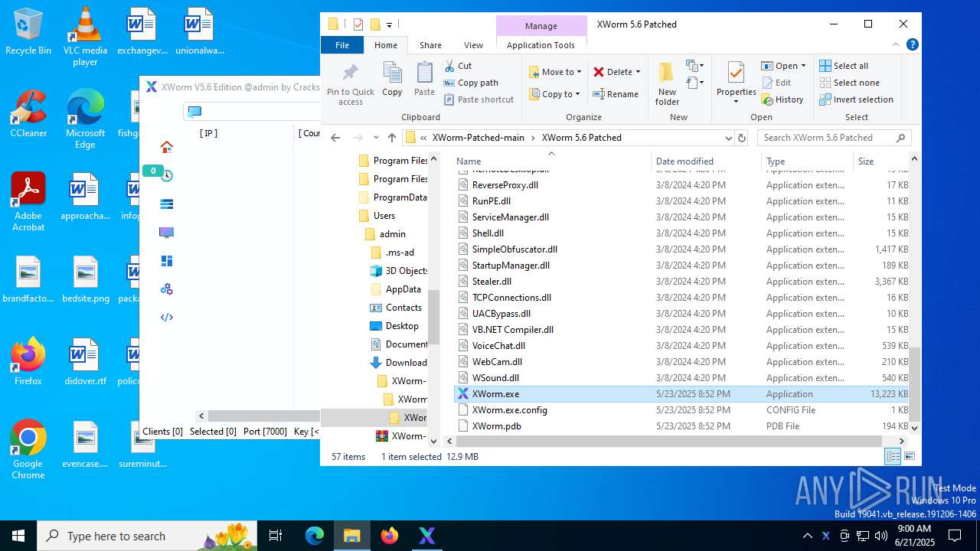980x551 pixels.
Task: Switch to Application Tools tab
Action: (x=541, y=45)
